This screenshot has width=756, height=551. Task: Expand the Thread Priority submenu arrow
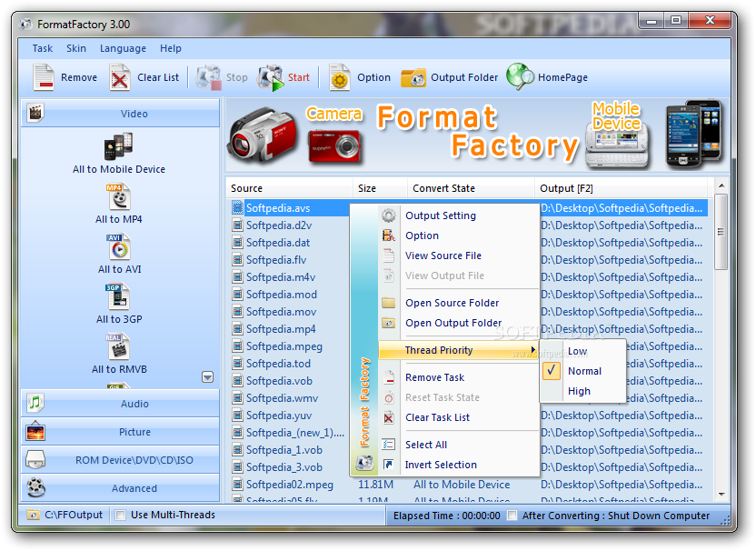click(532, 350)
